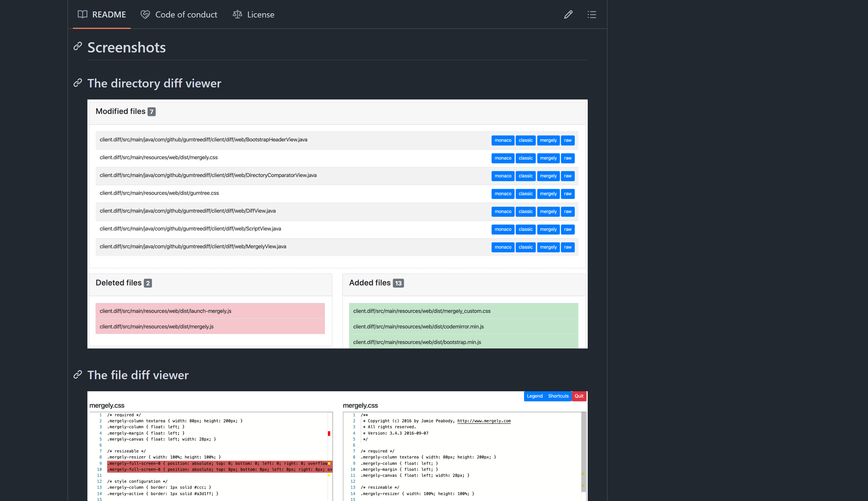Open the outline list icon
This screenshot has height=501, width=868.
click(591, 14)
